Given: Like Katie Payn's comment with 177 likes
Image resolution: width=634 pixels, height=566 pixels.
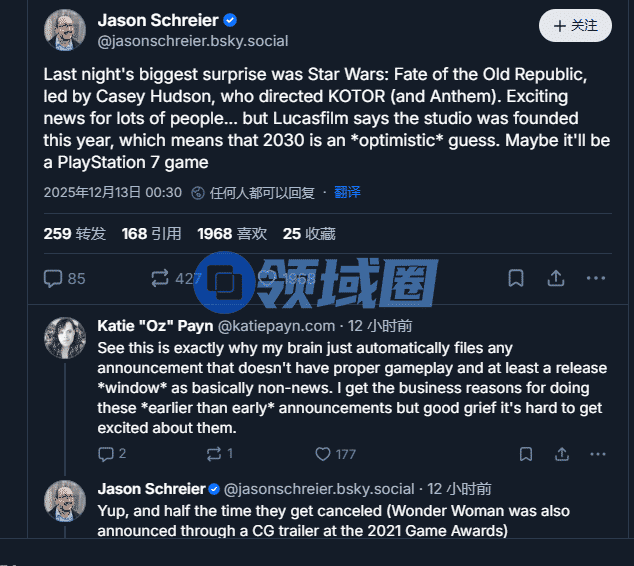Looking at the screenshot, I should pyautogui.click(x=335, y=454).
